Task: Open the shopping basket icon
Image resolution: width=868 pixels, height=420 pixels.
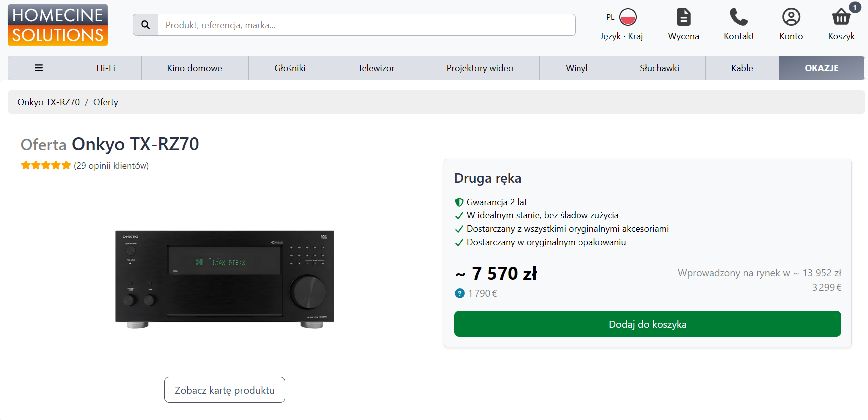Action: 841,17
